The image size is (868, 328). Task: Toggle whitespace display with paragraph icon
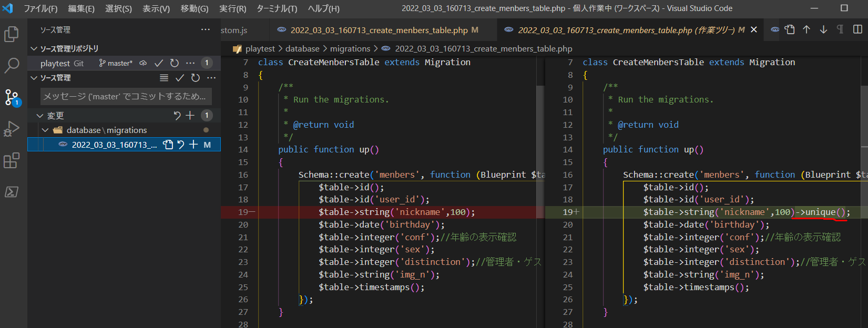coord(840,30)
